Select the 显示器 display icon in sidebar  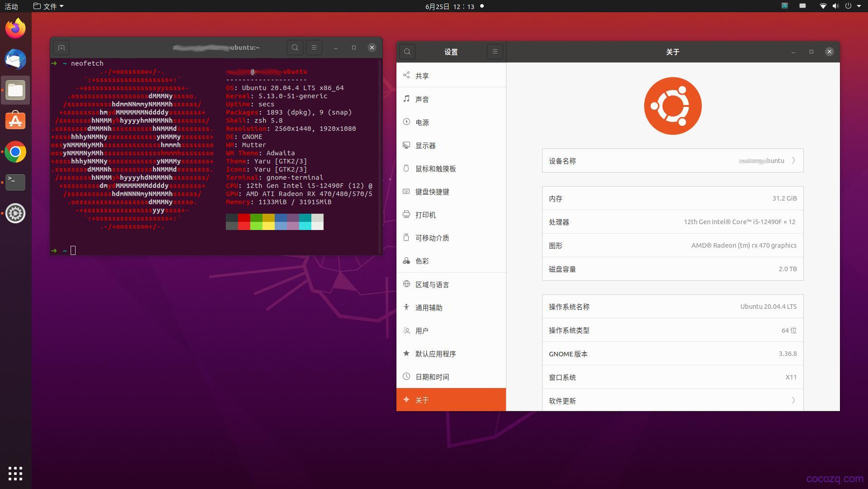coord(406,145)
